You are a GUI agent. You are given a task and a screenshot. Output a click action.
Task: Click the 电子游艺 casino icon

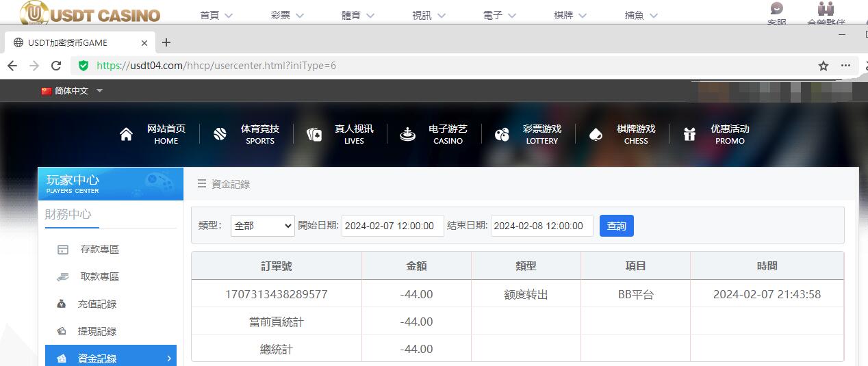pyautogui.click(x=408, y=134)
